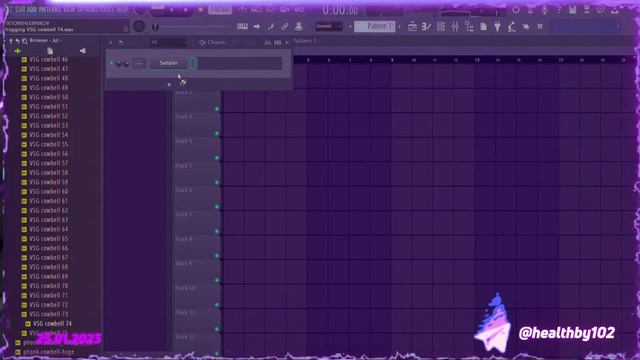The image size is (640, 360).
Task: Open the piano roll view icon
Action: (x=426, y=27)
